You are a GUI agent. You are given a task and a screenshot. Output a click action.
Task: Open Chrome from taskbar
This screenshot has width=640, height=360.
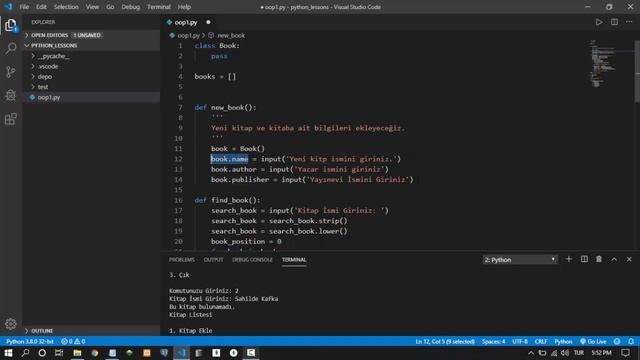tap(95, 353)
